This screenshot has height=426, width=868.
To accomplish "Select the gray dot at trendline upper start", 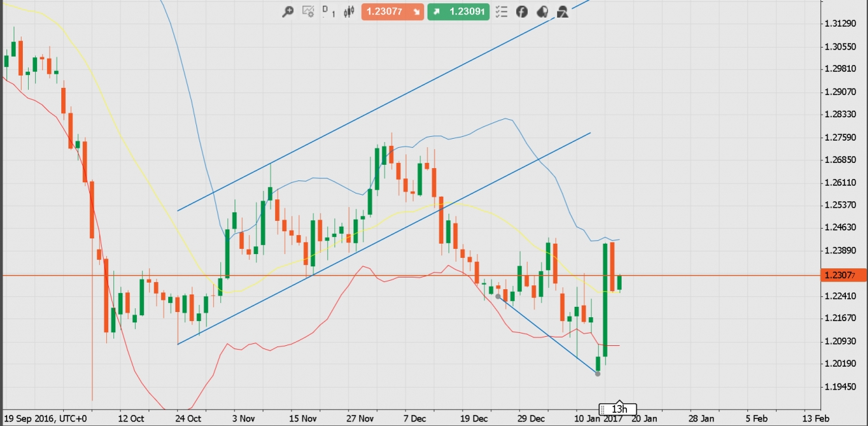I will coord(499,296).
